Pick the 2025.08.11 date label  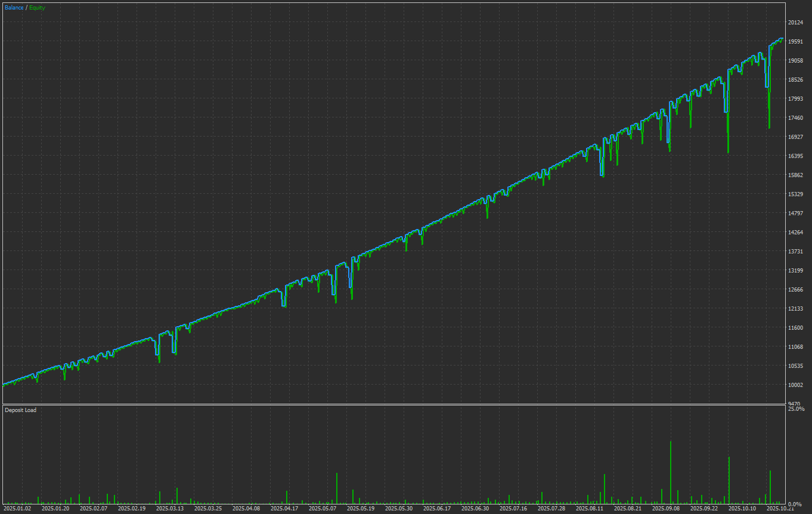(x=590, y=509)
